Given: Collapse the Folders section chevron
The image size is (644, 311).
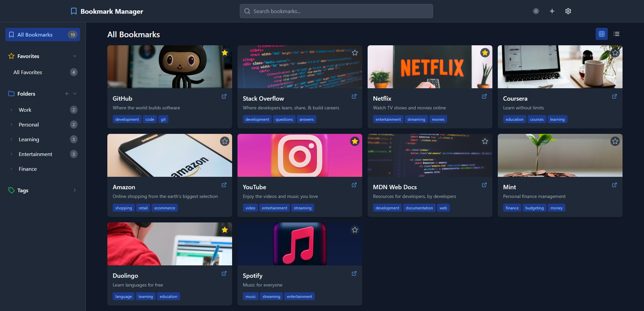Looking at the screenshot, I should pyautogui.click(x=75, y=94).
